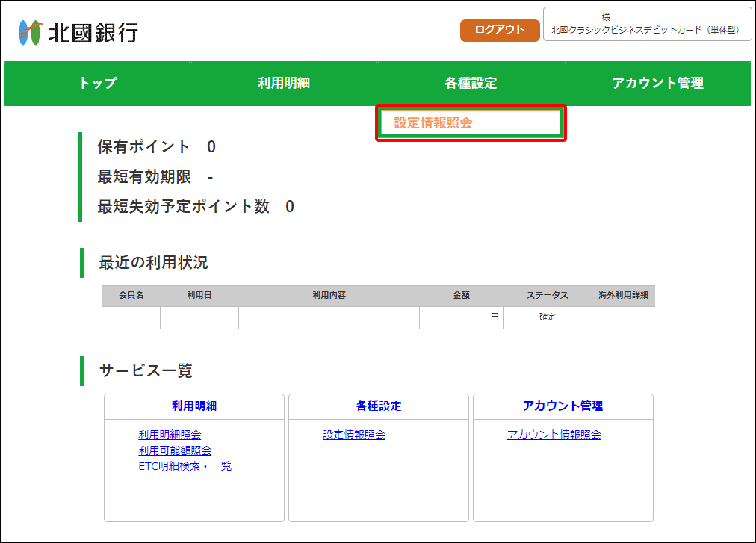Open the 利用明細照会 link
756x543 pixels.
click(170, 435)
